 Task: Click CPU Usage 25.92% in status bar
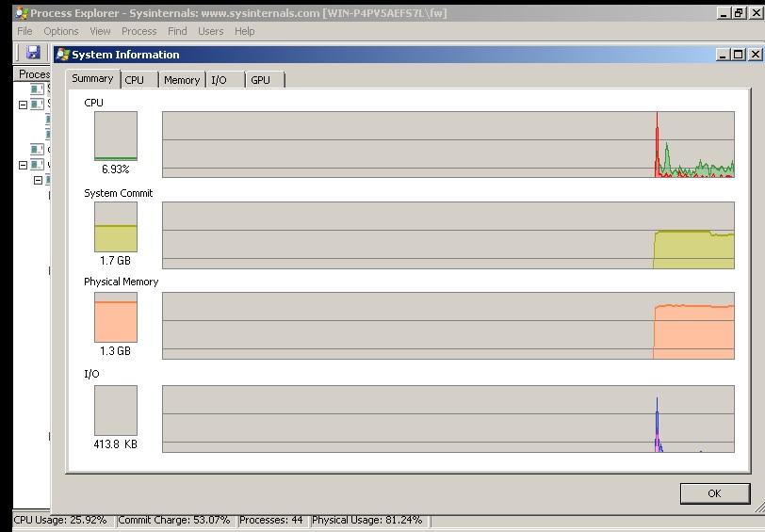(x=60, y=521)
